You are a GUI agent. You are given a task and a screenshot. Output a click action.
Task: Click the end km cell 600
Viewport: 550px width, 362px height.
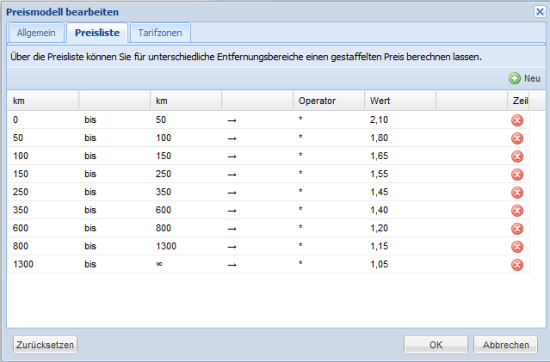point(186,210)
